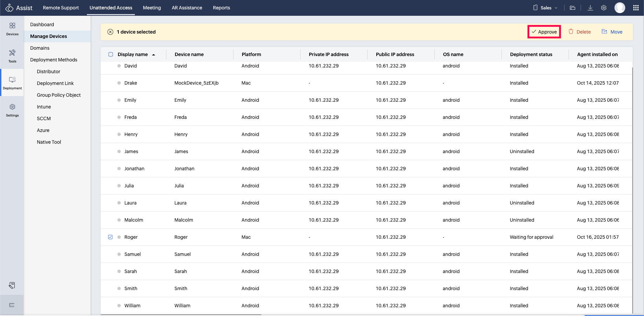This screenshot has height=316, width=644.
Task: Sort by Display name column arrow
Action: pos(154,55)
